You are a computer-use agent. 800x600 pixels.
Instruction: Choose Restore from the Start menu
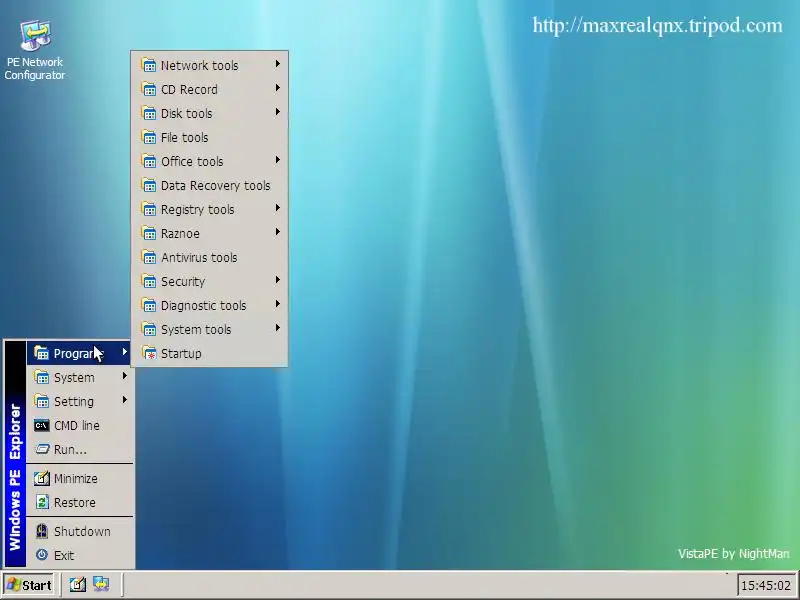pos(80,502)
